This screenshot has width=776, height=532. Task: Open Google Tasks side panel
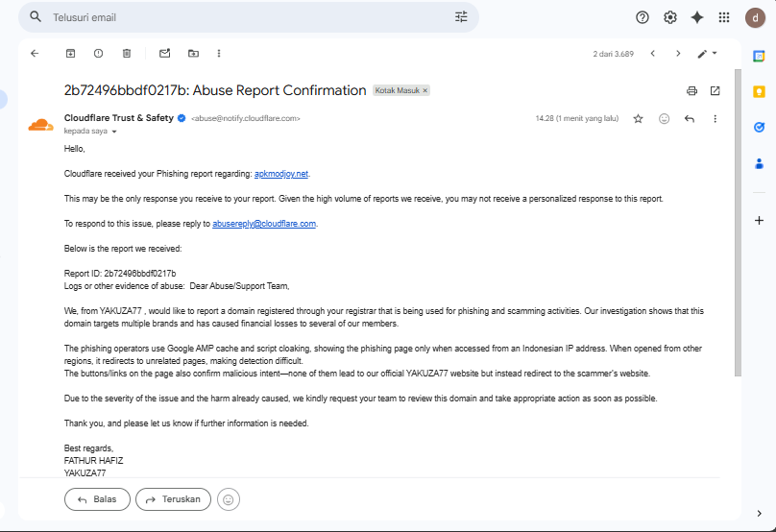click(x=759, y=127)
